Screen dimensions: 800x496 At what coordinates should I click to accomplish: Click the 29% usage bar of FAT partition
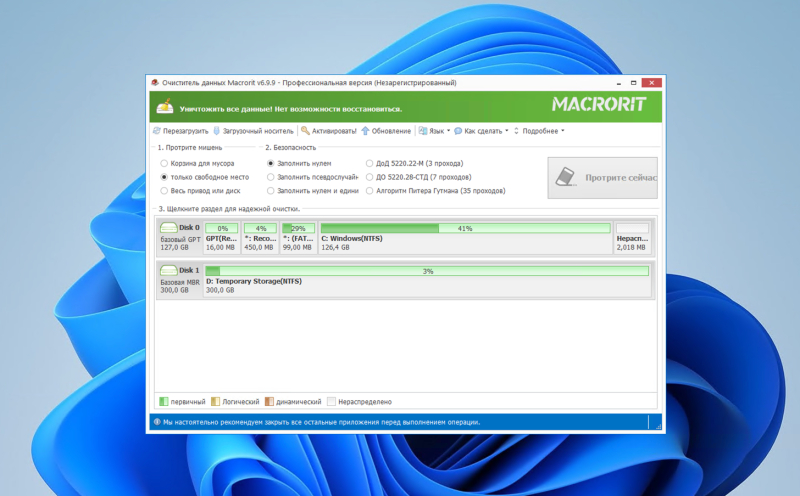pos(298,228)
